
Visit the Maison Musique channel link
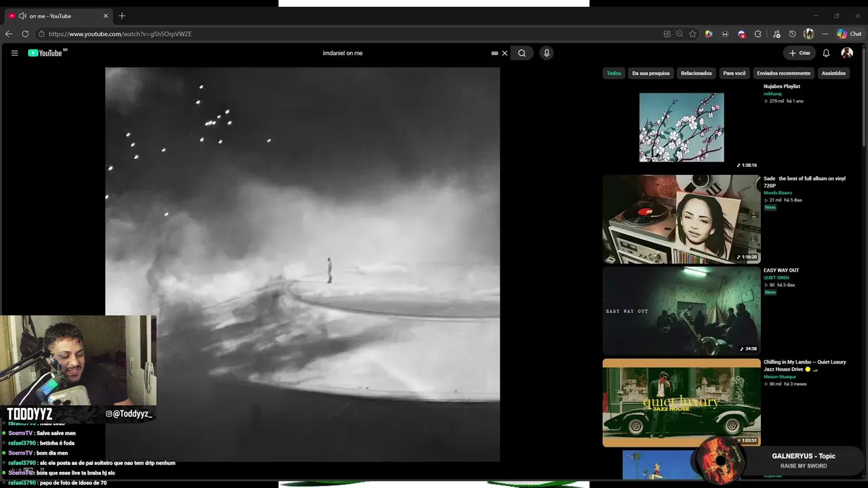click(778, 377)
